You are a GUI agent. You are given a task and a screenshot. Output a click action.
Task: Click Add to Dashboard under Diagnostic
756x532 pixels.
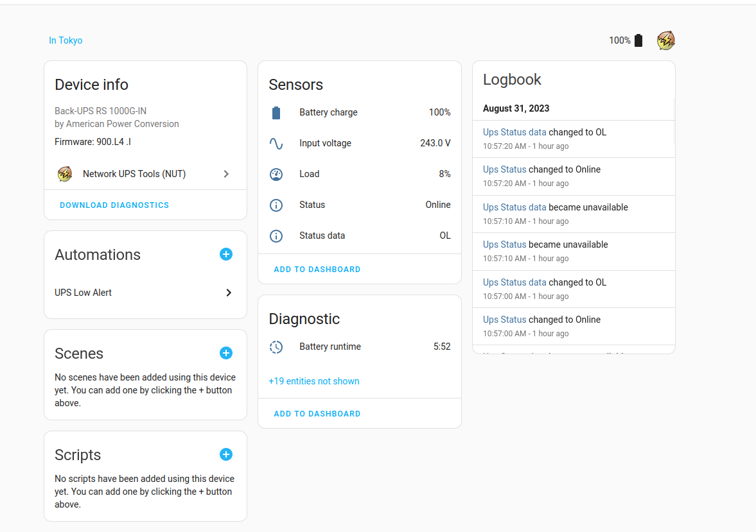(317, 414)
